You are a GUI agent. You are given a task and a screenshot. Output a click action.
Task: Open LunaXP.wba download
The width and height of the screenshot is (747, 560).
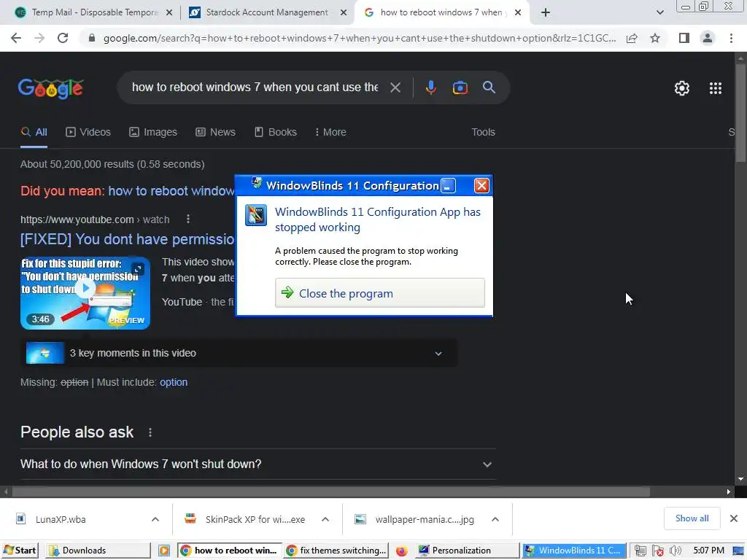click(61, 519)
